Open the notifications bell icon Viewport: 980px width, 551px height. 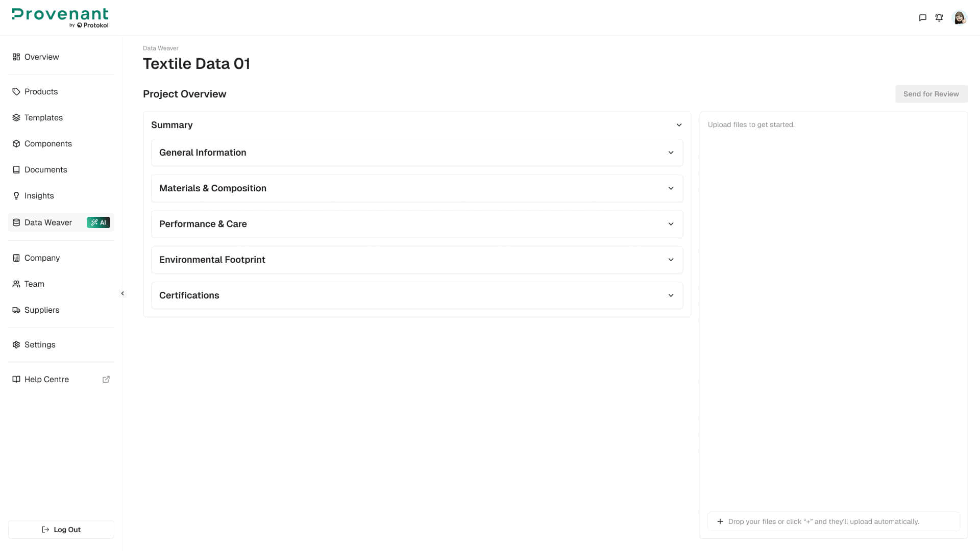[x=939, y=18]
